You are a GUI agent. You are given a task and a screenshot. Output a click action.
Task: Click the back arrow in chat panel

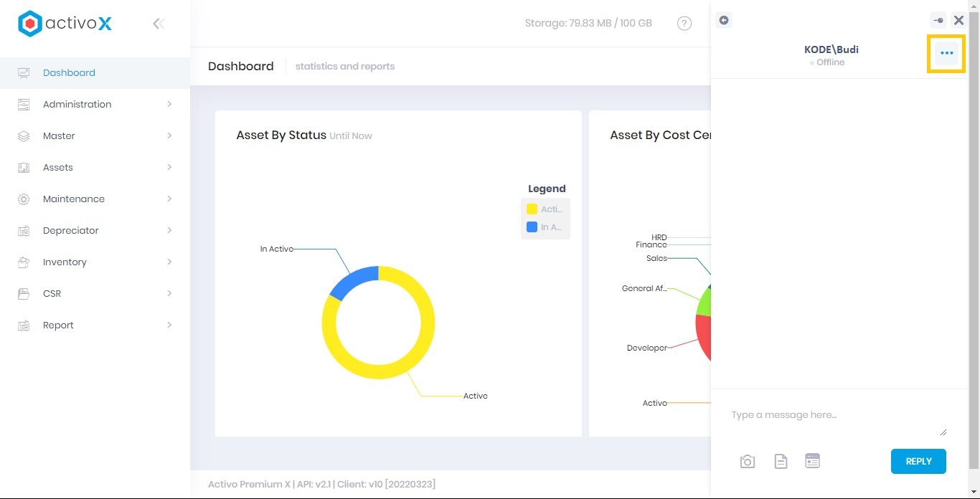(x=724, y=21)
